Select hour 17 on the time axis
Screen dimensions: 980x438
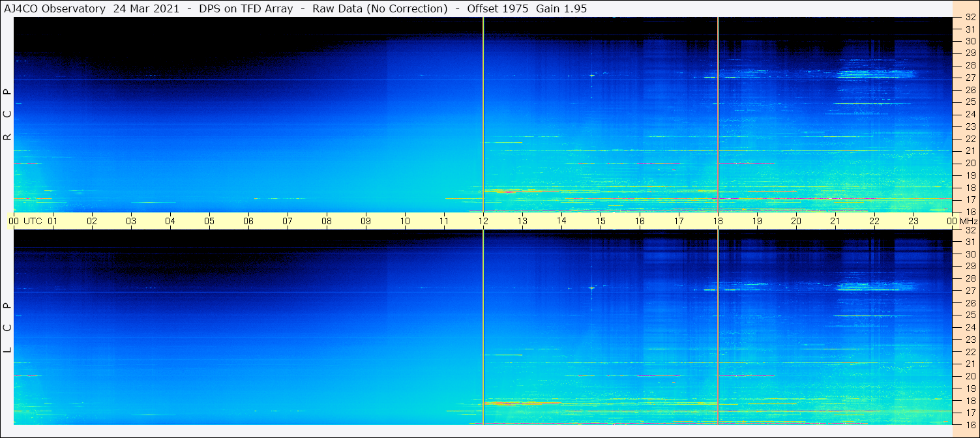(x=679, y=221)
